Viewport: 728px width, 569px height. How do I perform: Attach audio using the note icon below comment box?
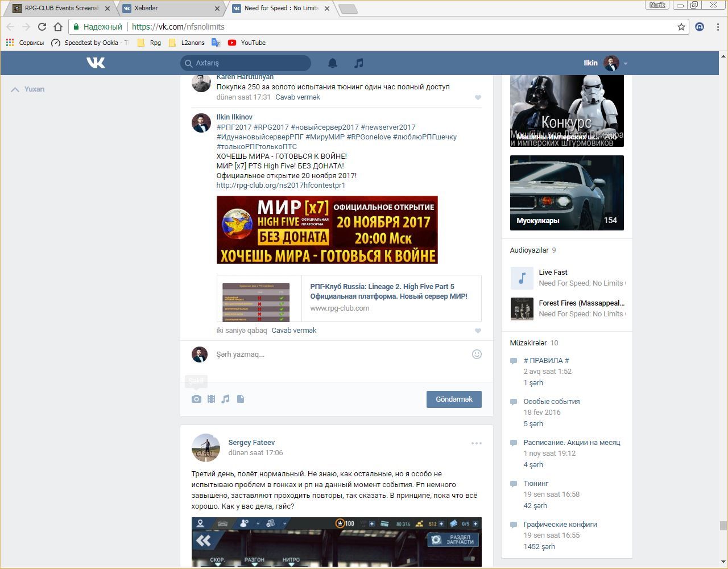click(226, 399)
